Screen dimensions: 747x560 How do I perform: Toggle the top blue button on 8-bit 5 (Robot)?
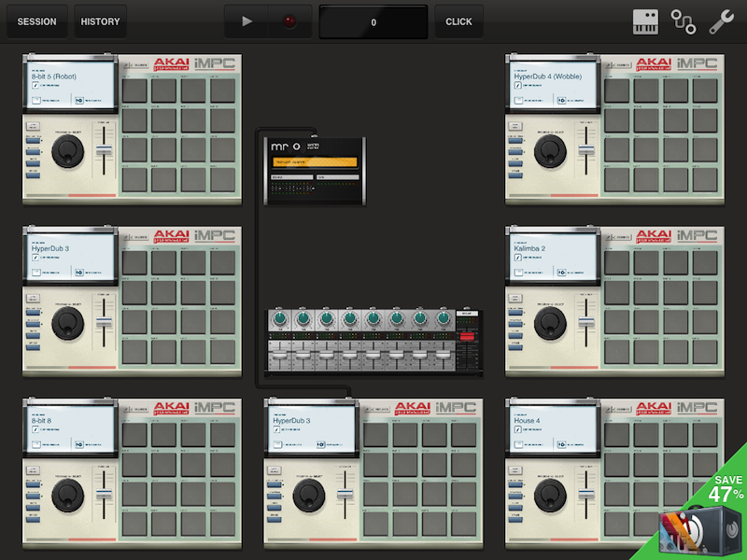pos(33,141)
